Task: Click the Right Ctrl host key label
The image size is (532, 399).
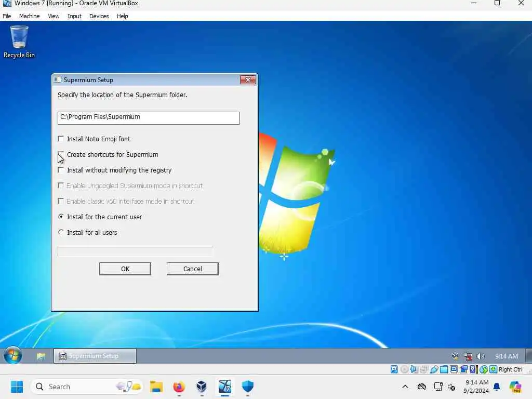Action: coord(510,369)
